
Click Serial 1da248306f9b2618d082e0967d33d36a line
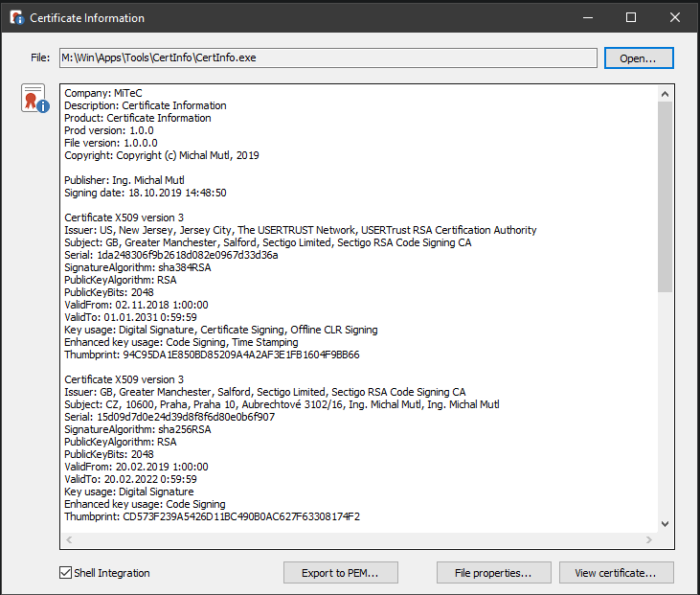click(x=171, y=255)
